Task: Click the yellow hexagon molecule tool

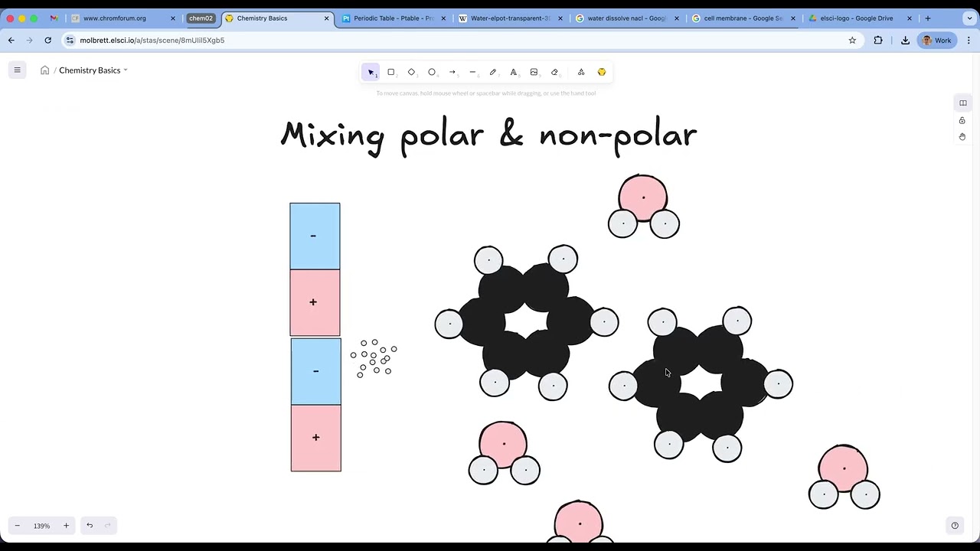Action: click(602, 72)
